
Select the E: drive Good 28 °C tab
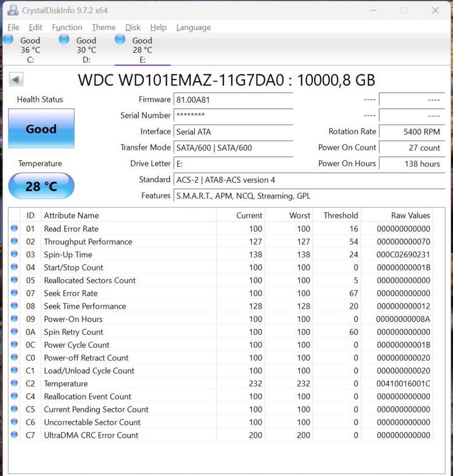click(x=143, y=50)
